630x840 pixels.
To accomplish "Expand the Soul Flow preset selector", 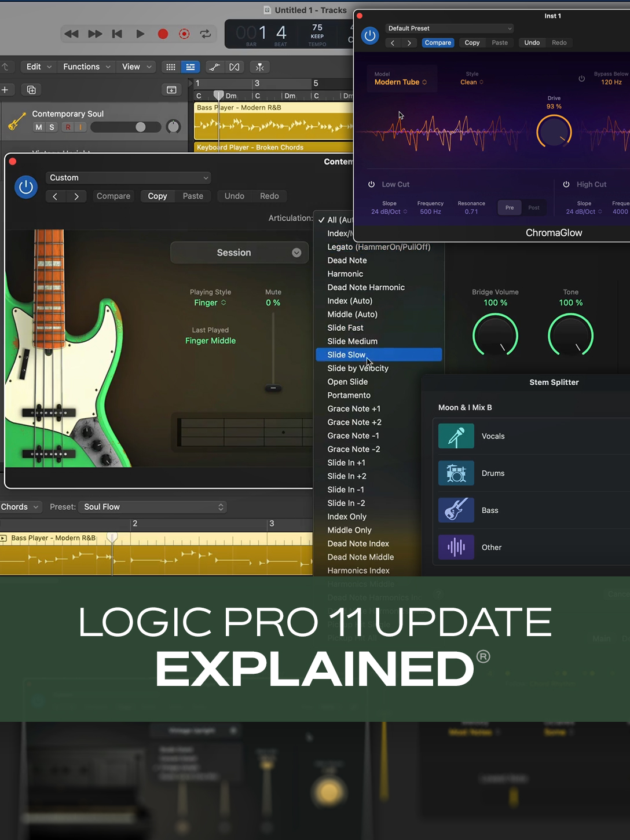I will coord(152,507).
